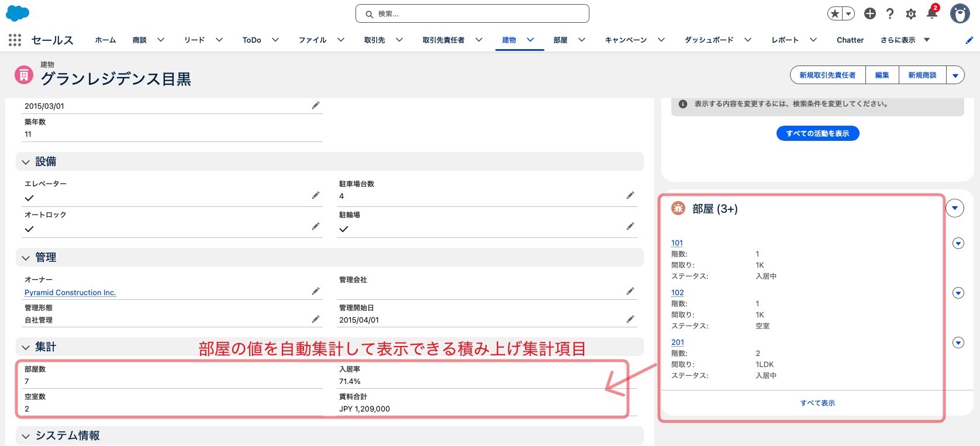Open room 101 record link
This screenshot has width=980, height=446.
(677, 243)
